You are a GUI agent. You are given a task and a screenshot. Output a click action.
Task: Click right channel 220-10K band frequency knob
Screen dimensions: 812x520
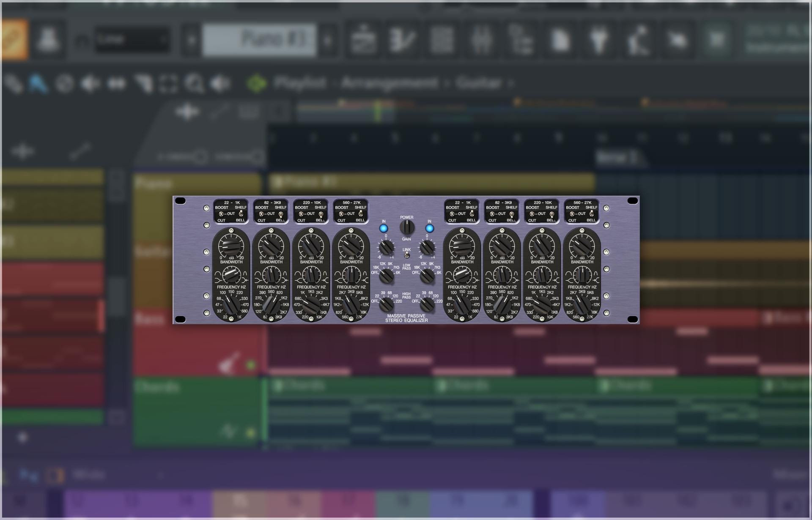[542, 304]
